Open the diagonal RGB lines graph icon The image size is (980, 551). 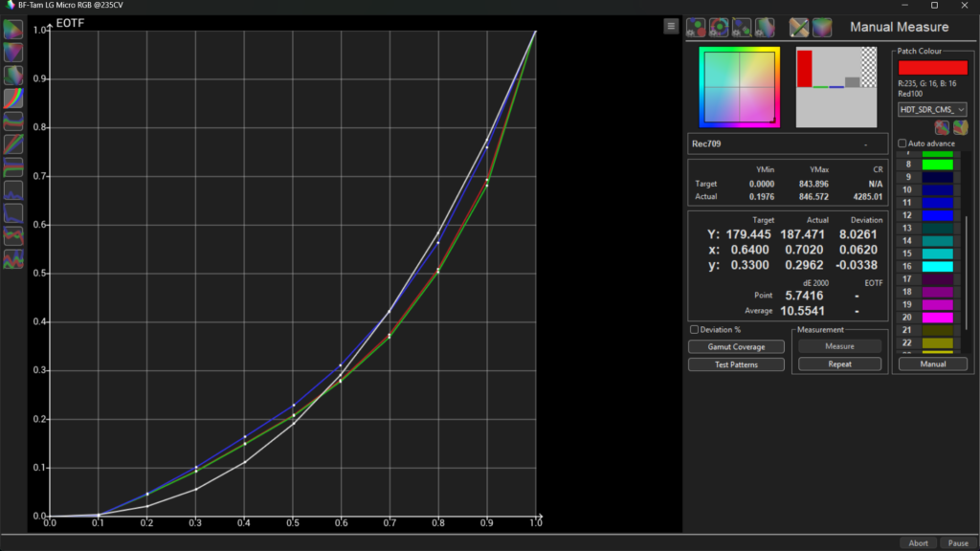pos(13,144)
